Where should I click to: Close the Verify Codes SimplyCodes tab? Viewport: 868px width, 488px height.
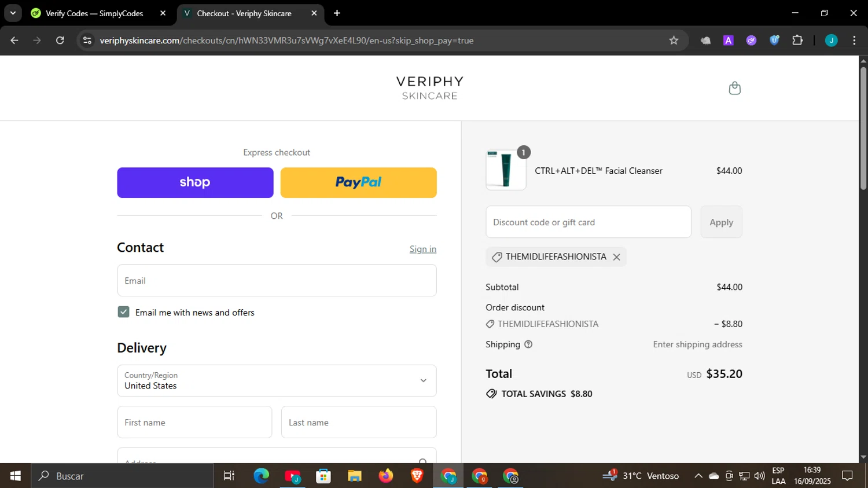coord(163,13)
